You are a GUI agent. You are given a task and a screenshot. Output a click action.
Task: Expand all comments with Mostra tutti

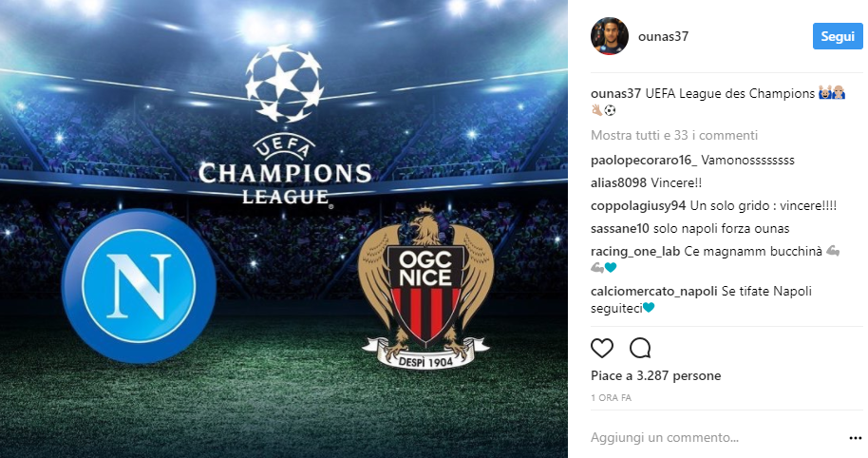tap(673, 135)
